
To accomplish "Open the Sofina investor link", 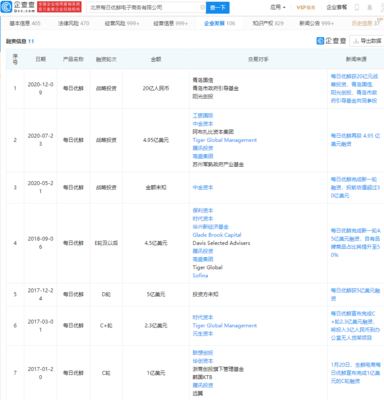I will click(x=200, y=275).
